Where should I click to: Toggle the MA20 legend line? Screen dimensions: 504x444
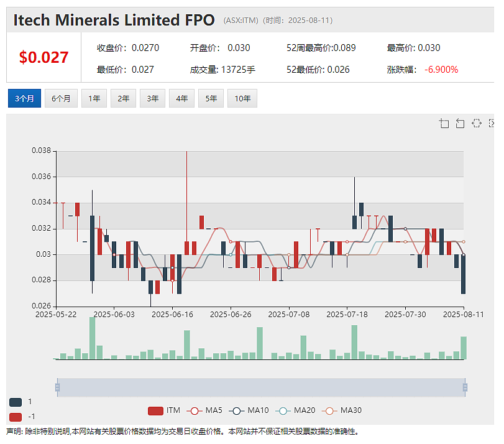(x=283, y=411)
